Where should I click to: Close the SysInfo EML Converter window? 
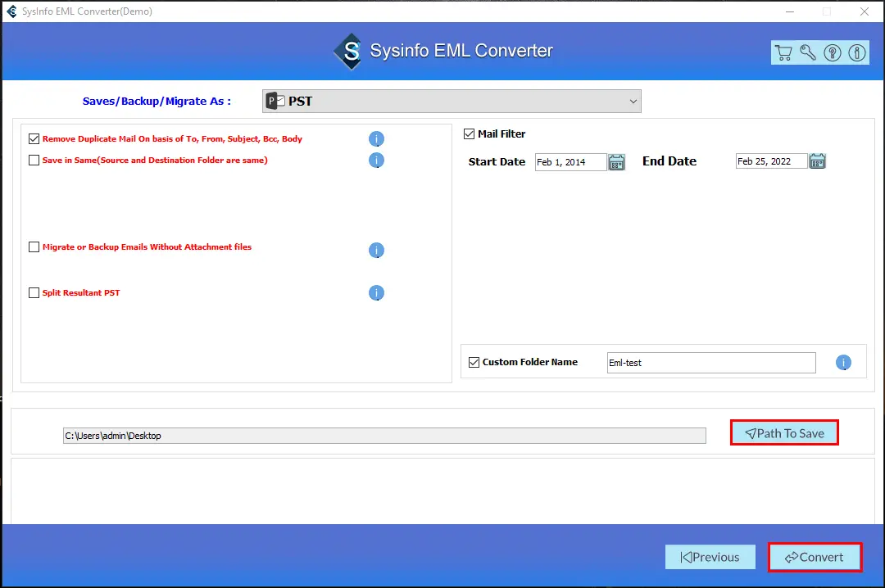tap(865, 11)
